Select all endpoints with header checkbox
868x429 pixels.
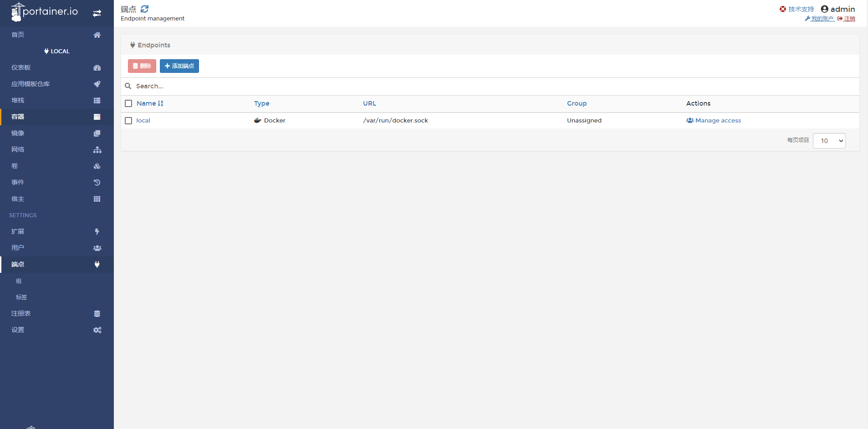click(128, 103)
